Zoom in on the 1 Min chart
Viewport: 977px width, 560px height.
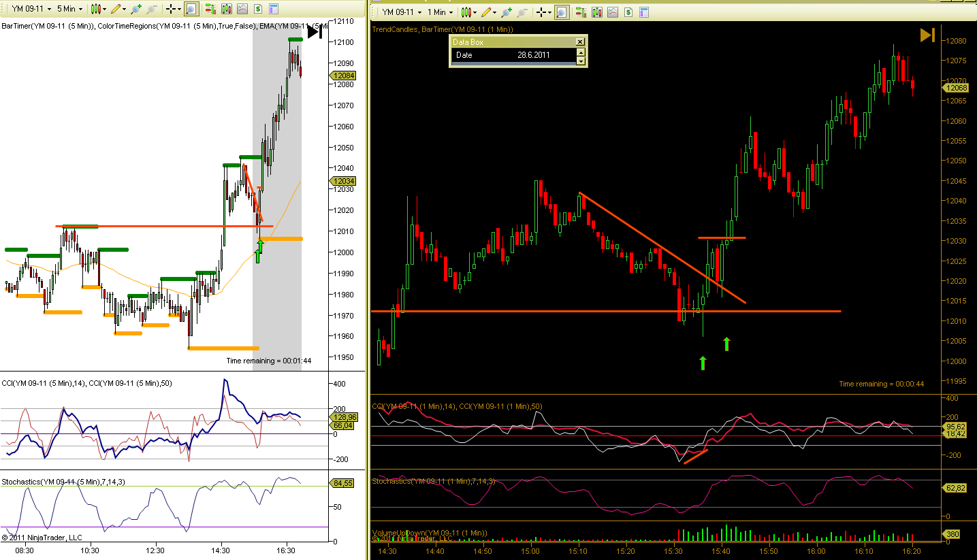(506, 12)
